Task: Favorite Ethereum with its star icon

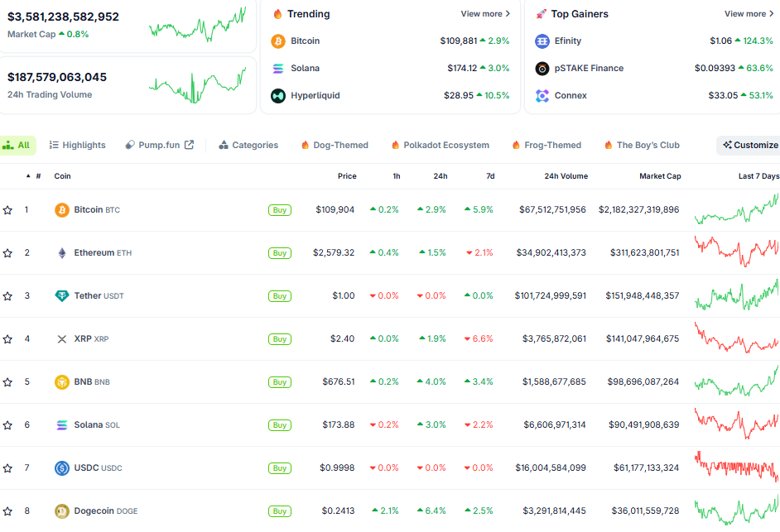Action: [x=7, y=253]
